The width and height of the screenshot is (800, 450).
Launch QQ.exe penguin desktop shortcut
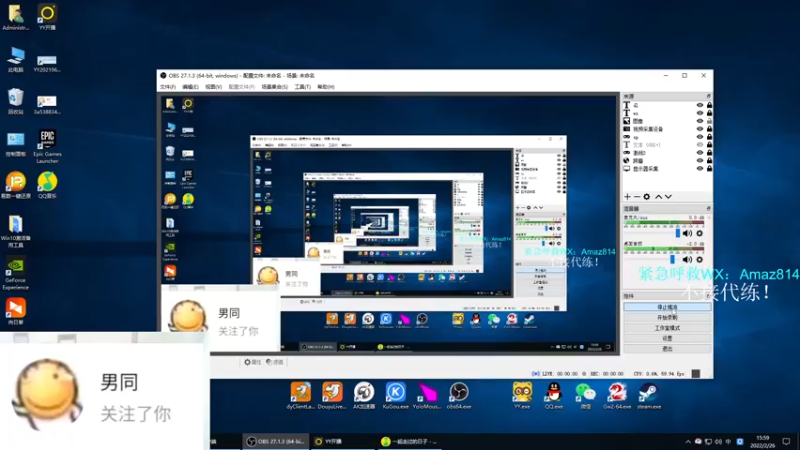coord(554,396)
